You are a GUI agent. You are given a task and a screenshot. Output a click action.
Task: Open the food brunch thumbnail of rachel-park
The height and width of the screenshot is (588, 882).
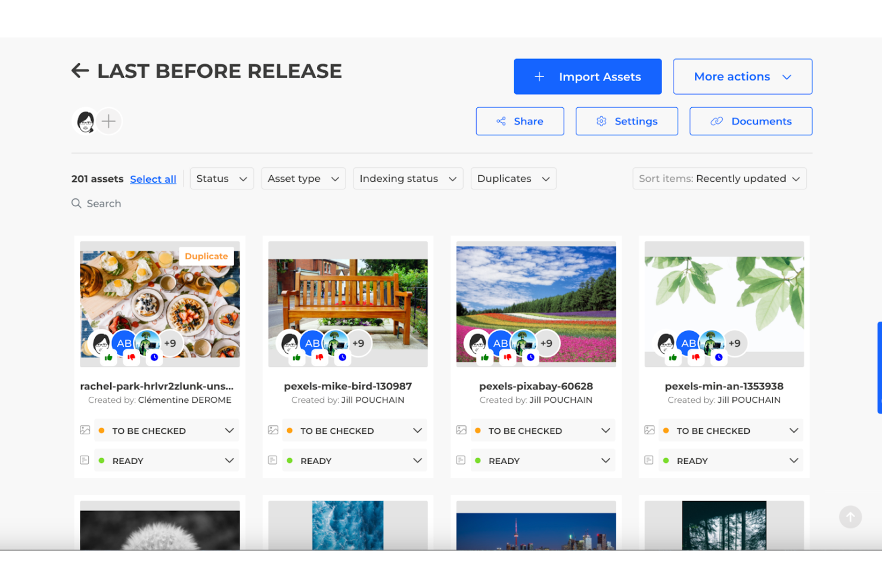(x=160, y=304)
